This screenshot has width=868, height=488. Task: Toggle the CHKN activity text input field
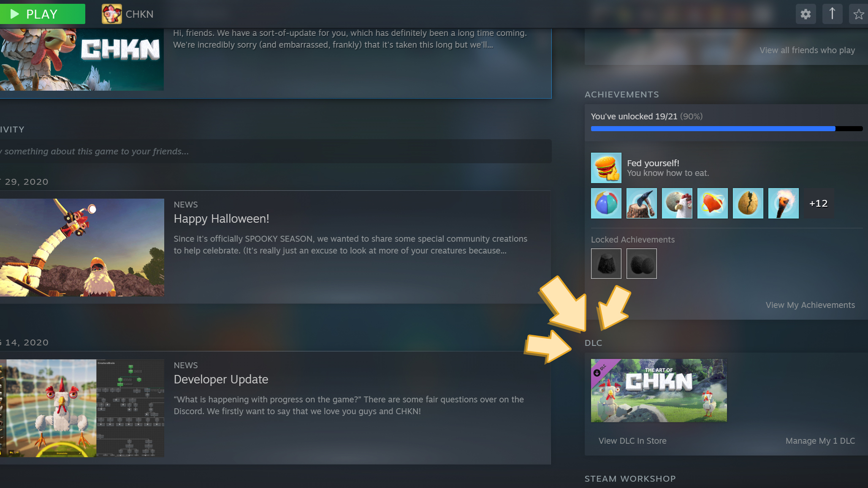point(274,151)
